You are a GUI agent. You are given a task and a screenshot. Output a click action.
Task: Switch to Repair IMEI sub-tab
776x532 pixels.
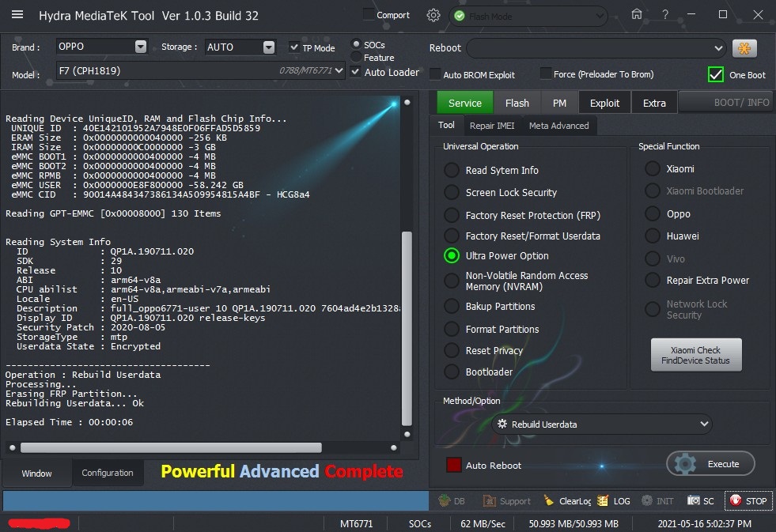click(x=492, y=126)
